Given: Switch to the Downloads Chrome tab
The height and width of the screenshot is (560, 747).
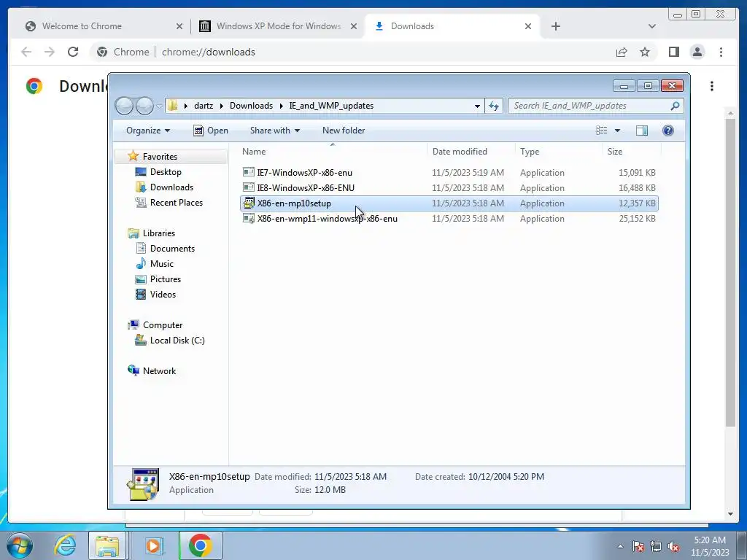Looking at the screenshot, I should pos(452,26).
